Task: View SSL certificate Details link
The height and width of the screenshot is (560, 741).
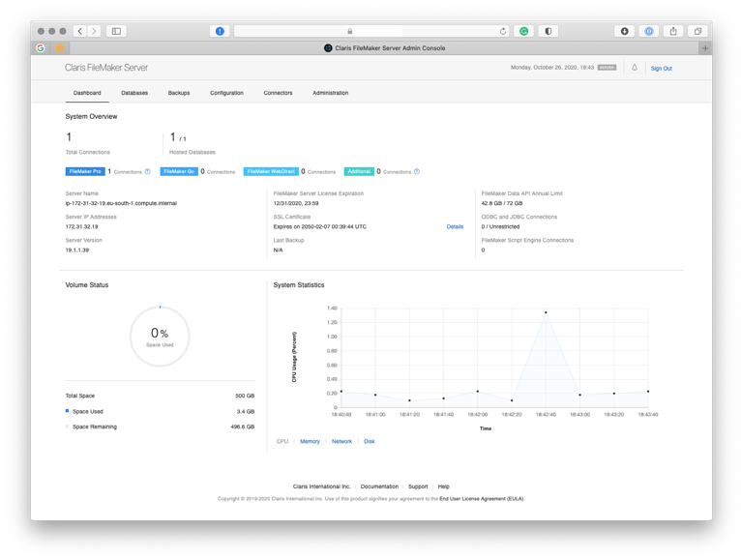Action: (x=455, y=227)
